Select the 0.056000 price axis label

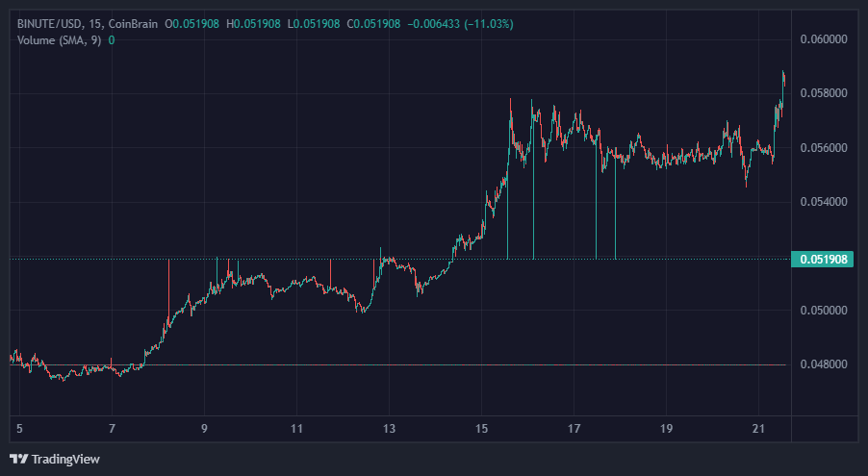[824, 147]
